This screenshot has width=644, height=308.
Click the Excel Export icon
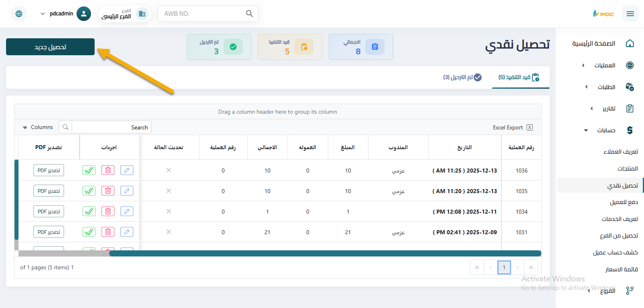(530, 127)
